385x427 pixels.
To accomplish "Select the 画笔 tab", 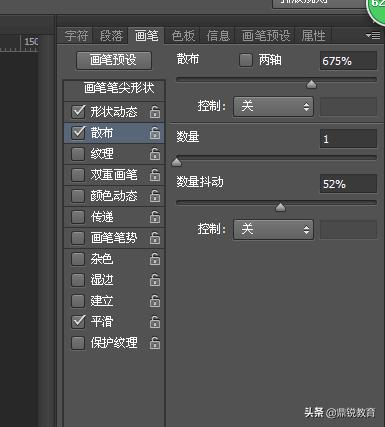I will pyautogui.click(x=147, y=36).
